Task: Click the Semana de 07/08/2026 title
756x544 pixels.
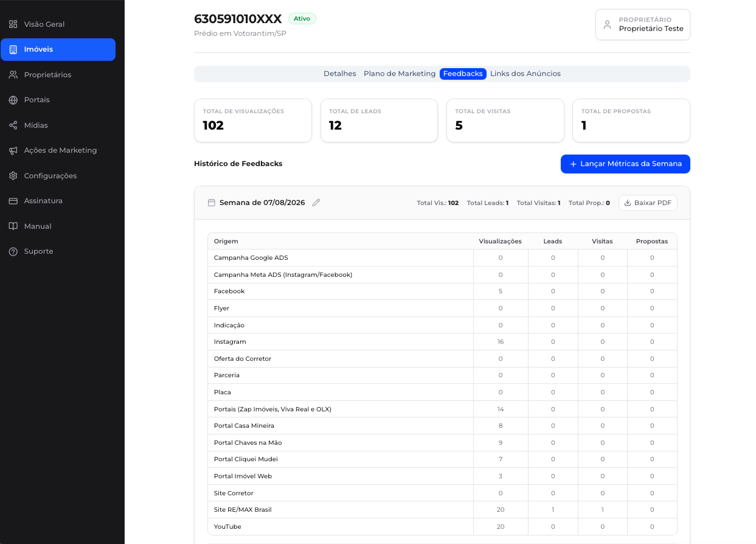Action: coord(262,203)
